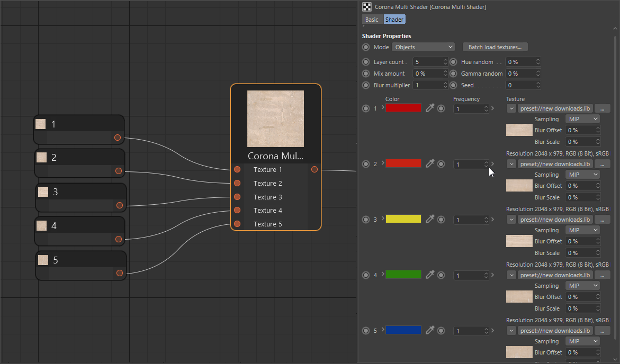
Task: Click layer 2 browse ellipsis button
Action: pyautogui.click(x=602, y=164)
